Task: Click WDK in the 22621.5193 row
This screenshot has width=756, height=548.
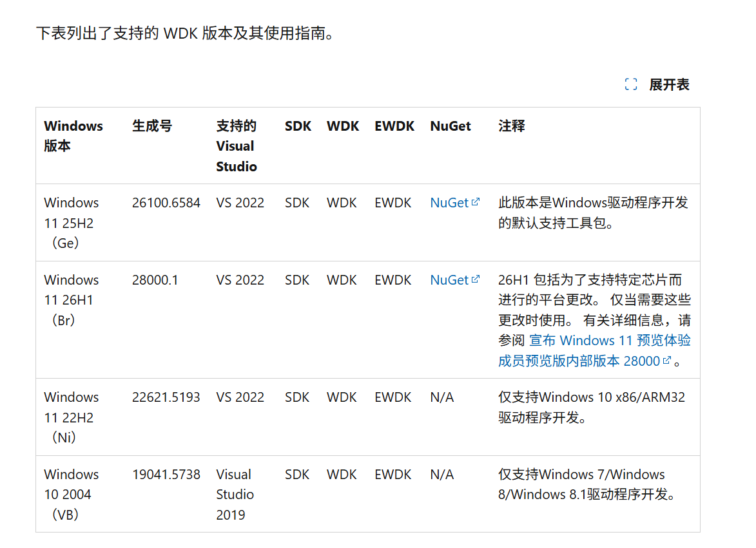Action: click(342, 397)
